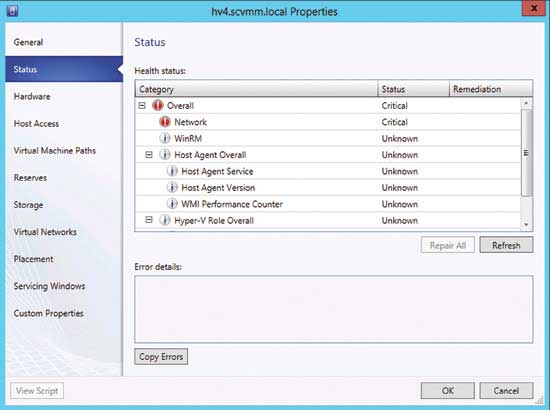550x410 pixels.
Task: Click the Repair All button
Action: coord(448,245)
